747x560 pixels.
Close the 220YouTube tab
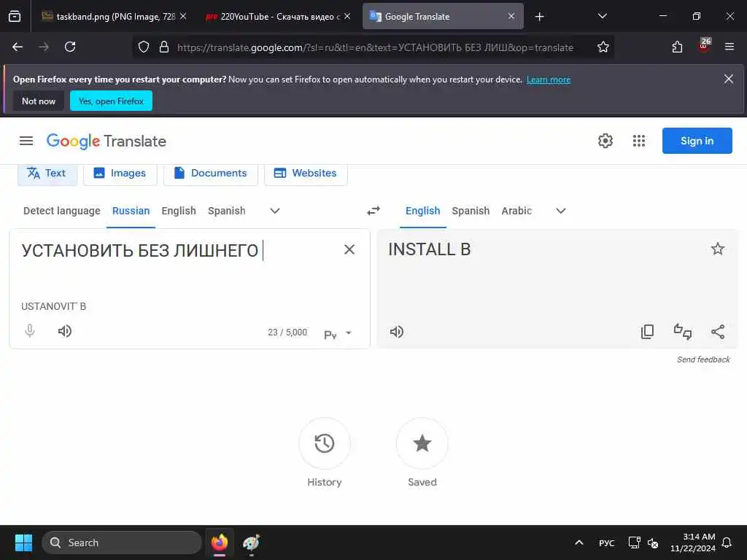[347, 17]
